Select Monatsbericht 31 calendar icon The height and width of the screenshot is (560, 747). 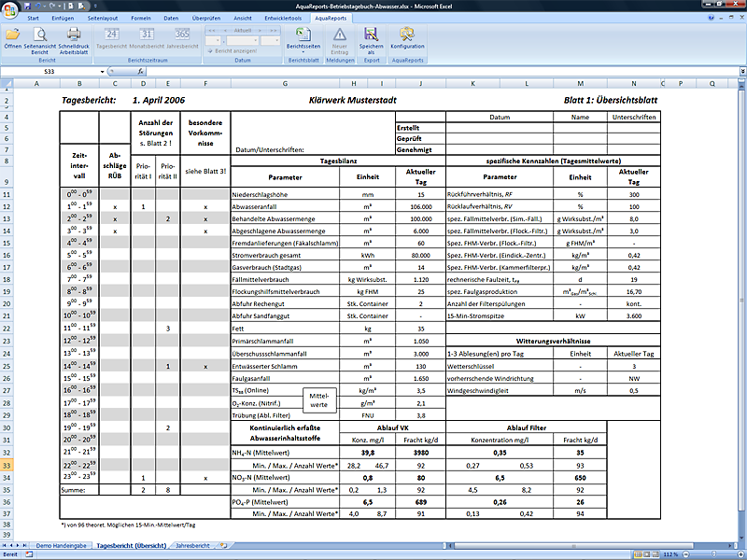(147, 38)
